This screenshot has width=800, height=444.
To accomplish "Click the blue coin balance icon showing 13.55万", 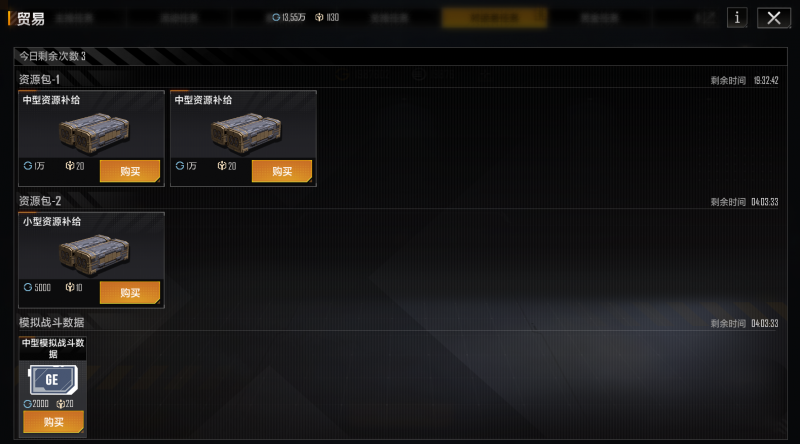I will (x=276, y=17).
